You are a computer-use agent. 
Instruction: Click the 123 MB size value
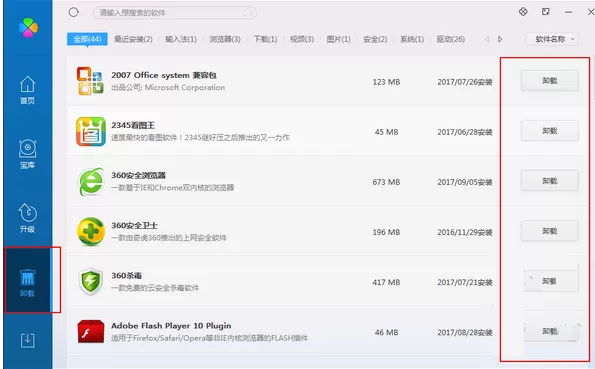tap(386, 82)
